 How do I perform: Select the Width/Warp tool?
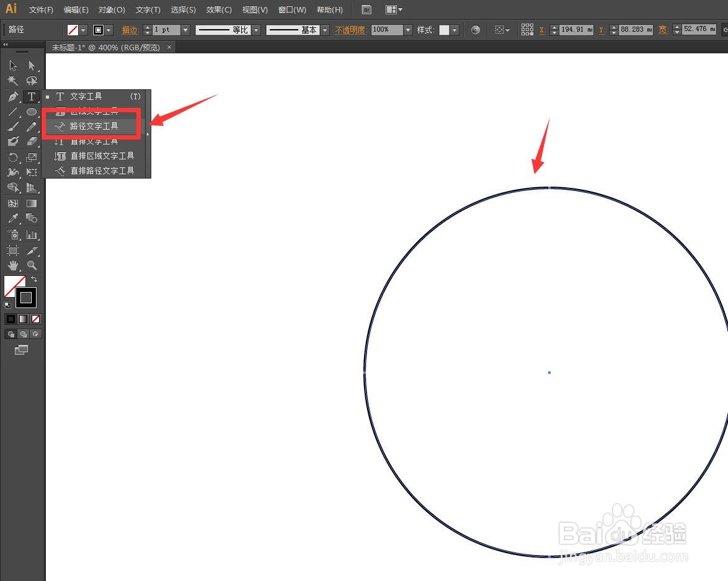click(13, 172)
